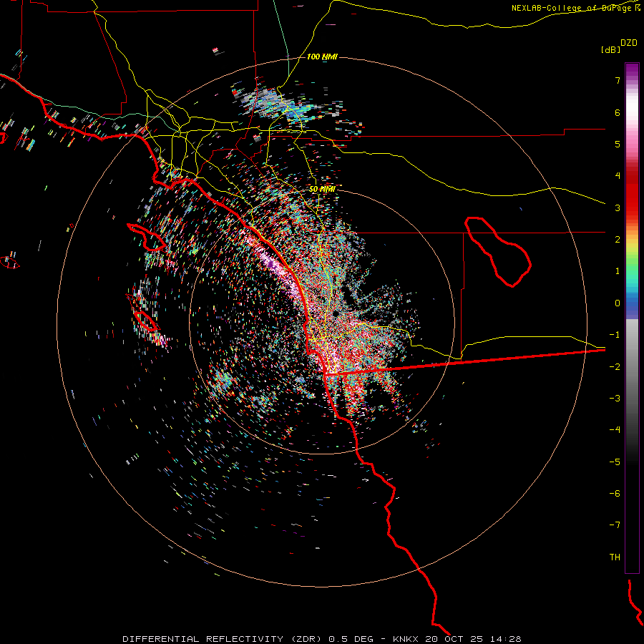Image resolution: width=644 pixels, height=644 pixels.
Task: Click the 3 value on the scale
Action: [618, 208]
